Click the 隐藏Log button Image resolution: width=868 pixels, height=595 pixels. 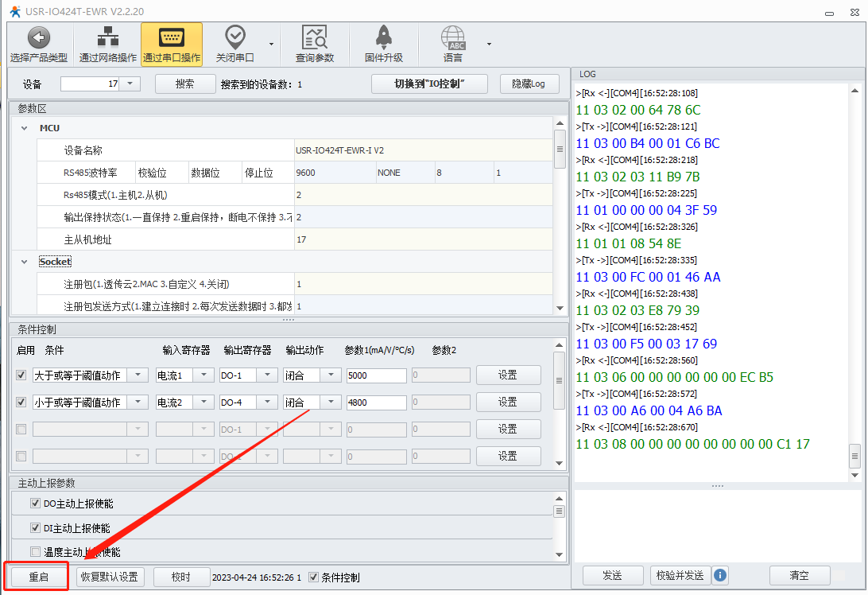click(x=529, y=84)
